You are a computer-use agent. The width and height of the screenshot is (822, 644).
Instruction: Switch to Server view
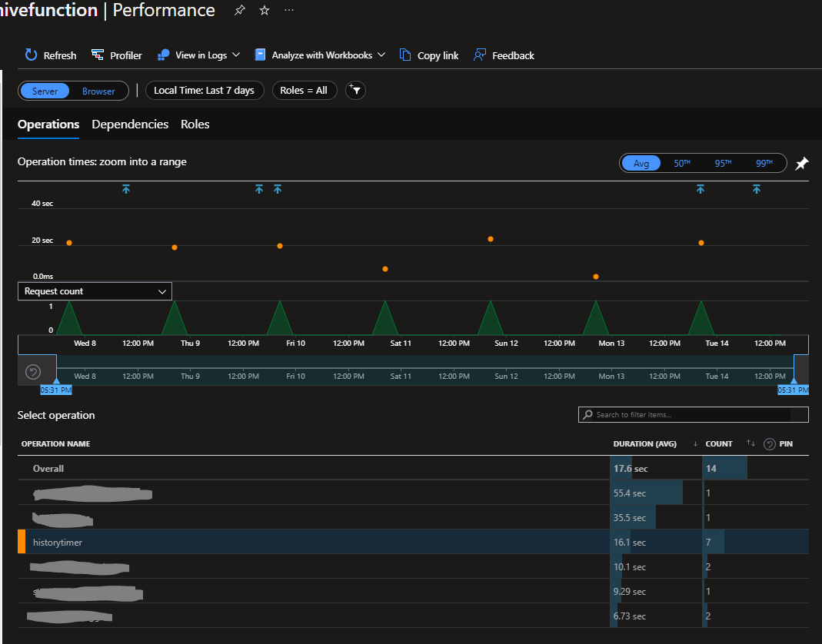(x=45, y=91)
